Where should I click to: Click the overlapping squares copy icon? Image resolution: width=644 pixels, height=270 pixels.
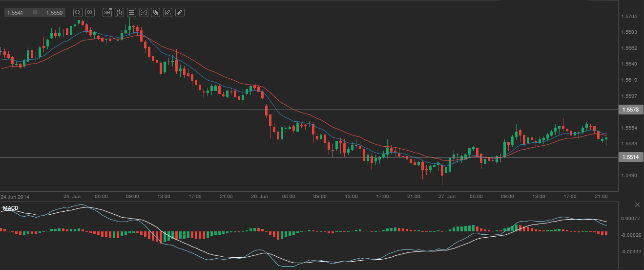(155, 12)
